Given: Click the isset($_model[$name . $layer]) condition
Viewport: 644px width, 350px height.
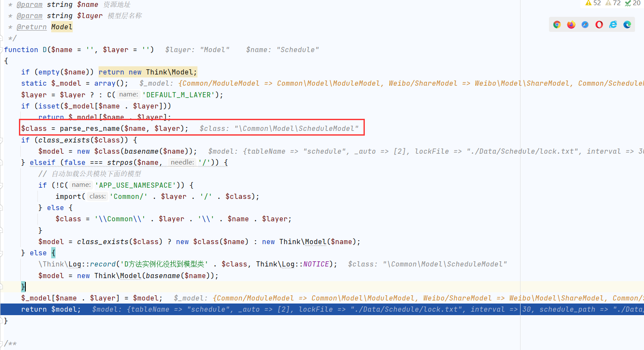Looking at the screenshot, I should click(102, 106).
